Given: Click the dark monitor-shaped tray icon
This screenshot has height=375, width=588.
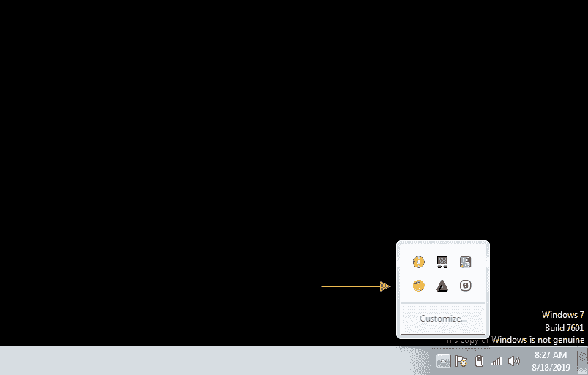Looking at the screenshot, I should pos(442,261).
